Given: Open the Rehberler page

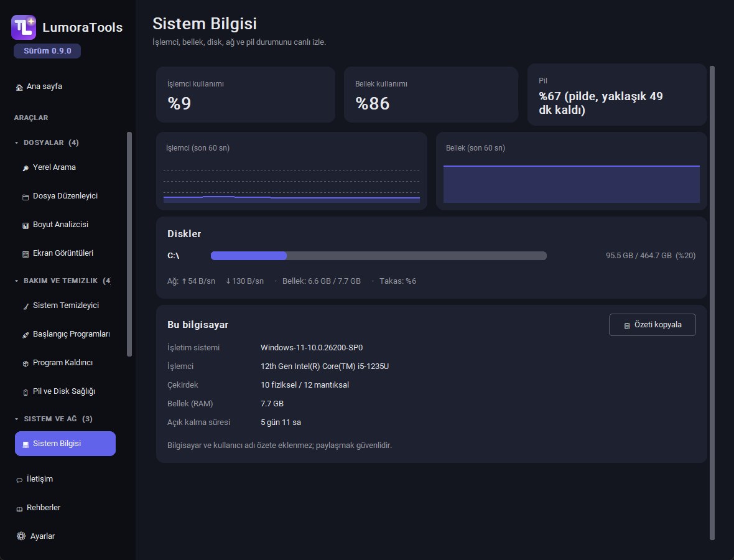Looking at the screenshot, I should click(x=65, y=508).
